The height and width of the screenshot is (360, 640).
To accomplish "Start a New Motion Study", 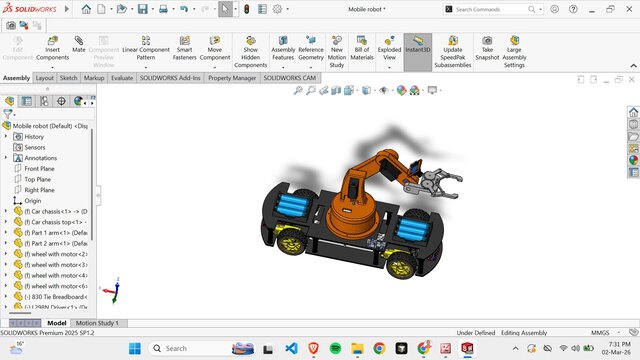I will [x=337, y=52].
